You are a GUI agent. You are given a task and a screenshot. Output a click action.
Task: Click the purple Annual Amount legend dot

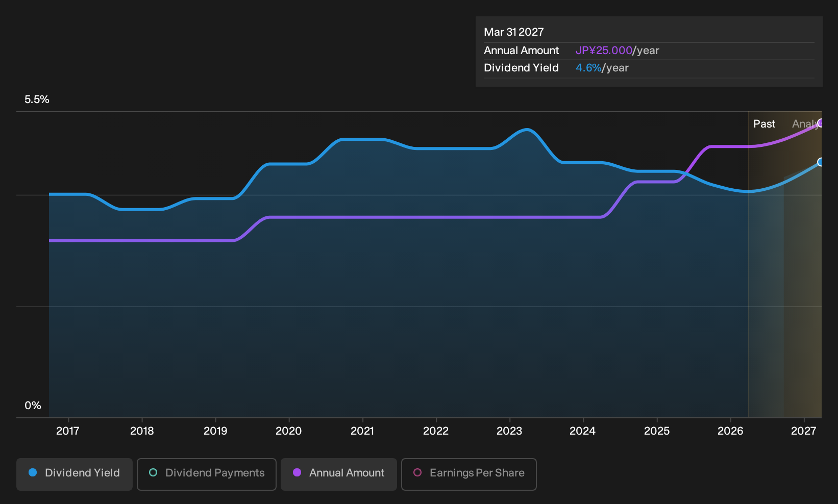point(297,473)
